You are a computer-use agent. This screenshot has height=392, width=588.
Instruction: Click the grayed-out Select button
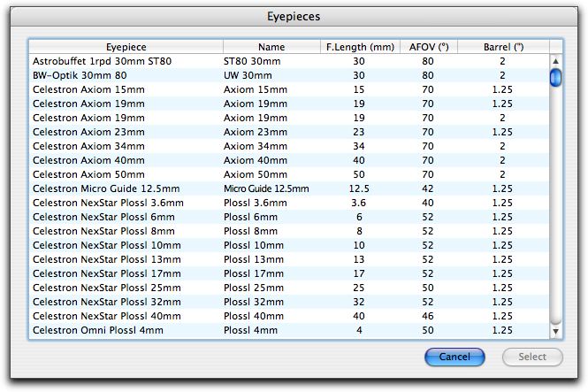tap(531, 357)
